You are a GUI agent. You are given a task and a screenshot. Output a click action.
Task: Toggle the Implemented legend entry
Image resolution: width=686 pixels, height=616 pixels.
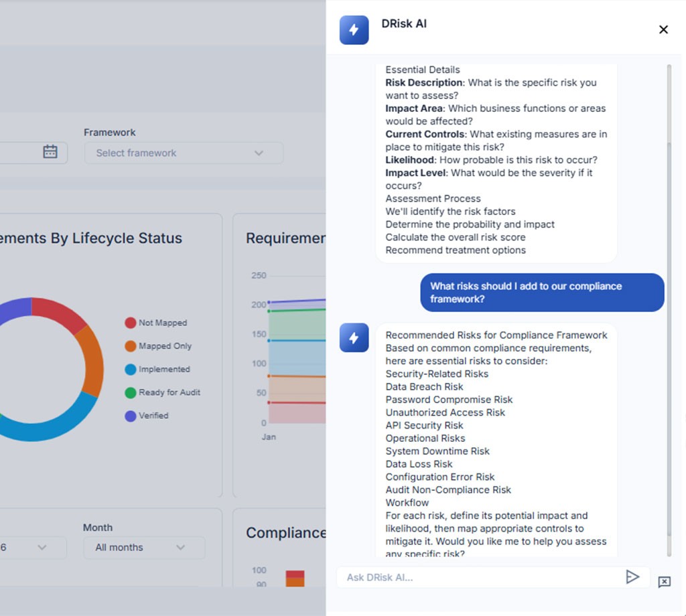[x=157, y=369]
